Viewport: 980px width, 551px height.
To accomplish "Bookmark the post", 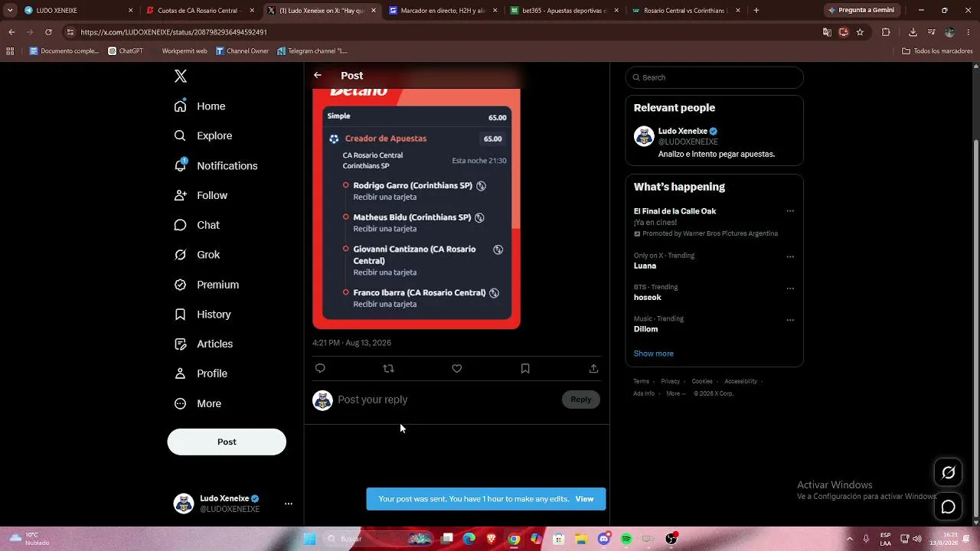I will click(x=525, y=368).
